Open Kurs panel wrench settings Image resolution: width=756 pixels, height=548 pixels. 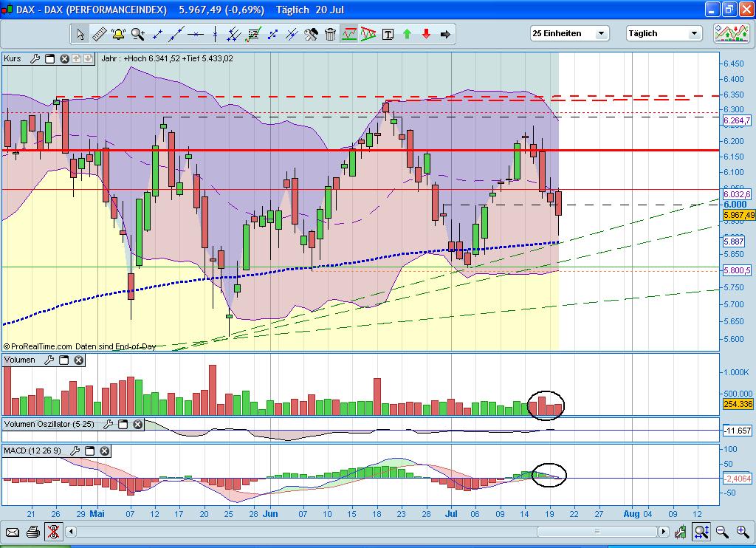click(x=35, y=59)
